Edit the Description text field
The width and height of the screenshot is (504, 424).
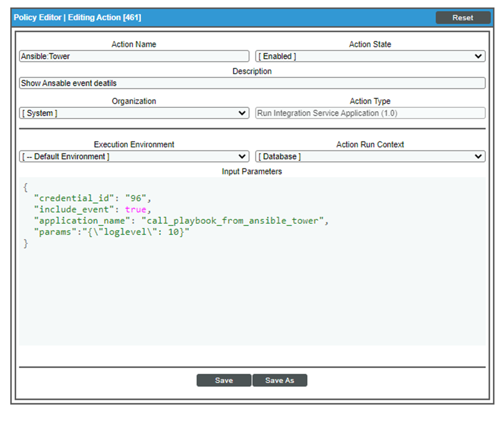[253, 83]
